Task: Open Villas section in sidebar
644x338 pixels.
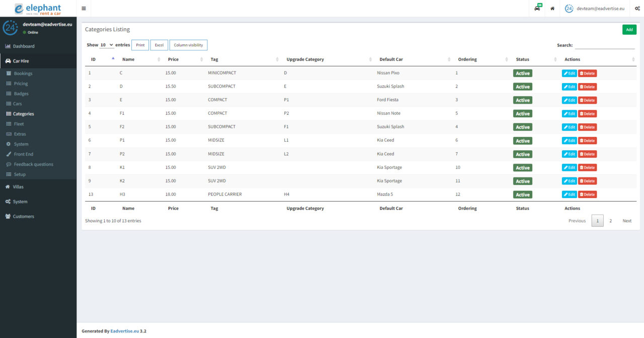Action: point(18,187)
